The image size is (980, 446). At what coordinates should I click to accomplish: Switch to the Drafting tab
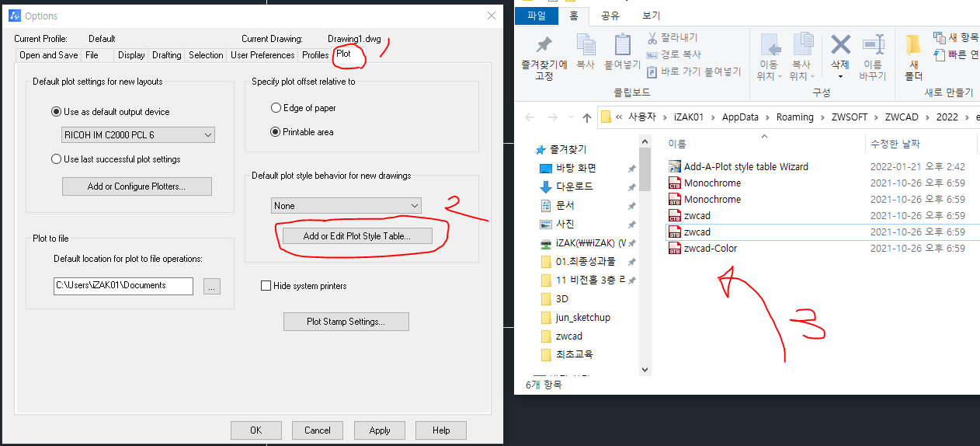point(166,55)
